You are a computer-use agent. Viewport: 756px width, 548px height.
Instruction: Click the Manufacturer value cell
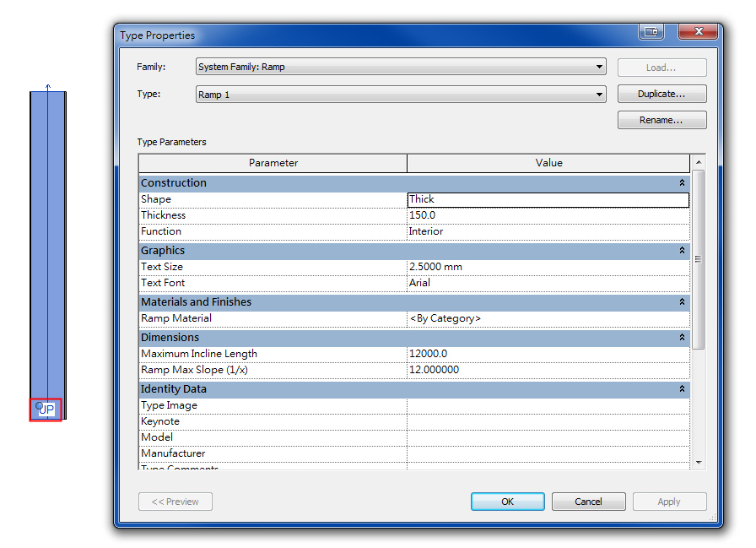548,453
